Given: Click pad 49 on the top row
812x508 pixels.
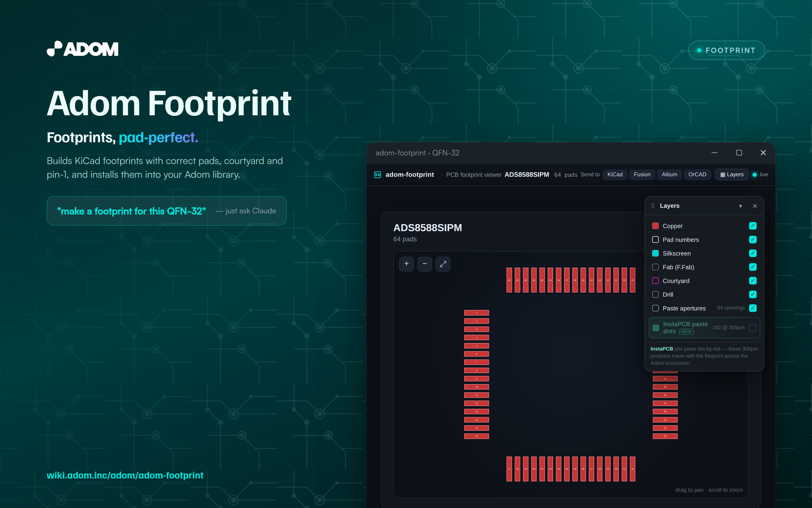Looking at the screenshot, I should click(633, 280).
